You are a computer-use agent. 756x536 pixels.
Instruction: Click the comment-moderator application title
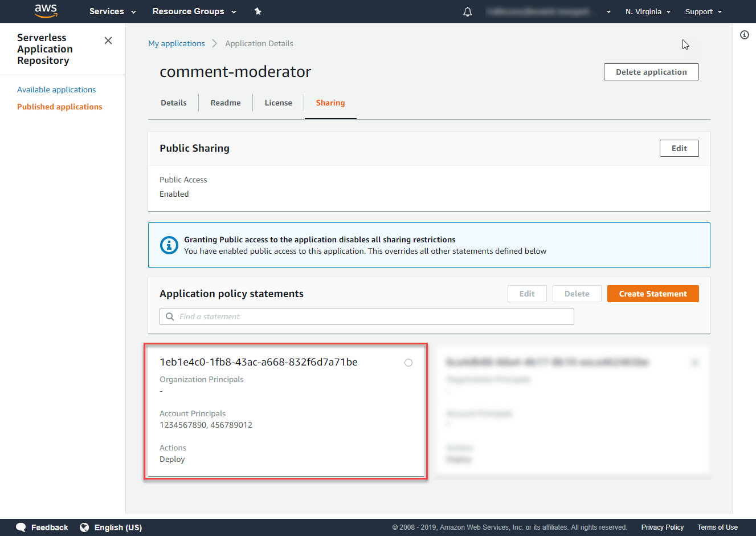[x=235, y=72]
